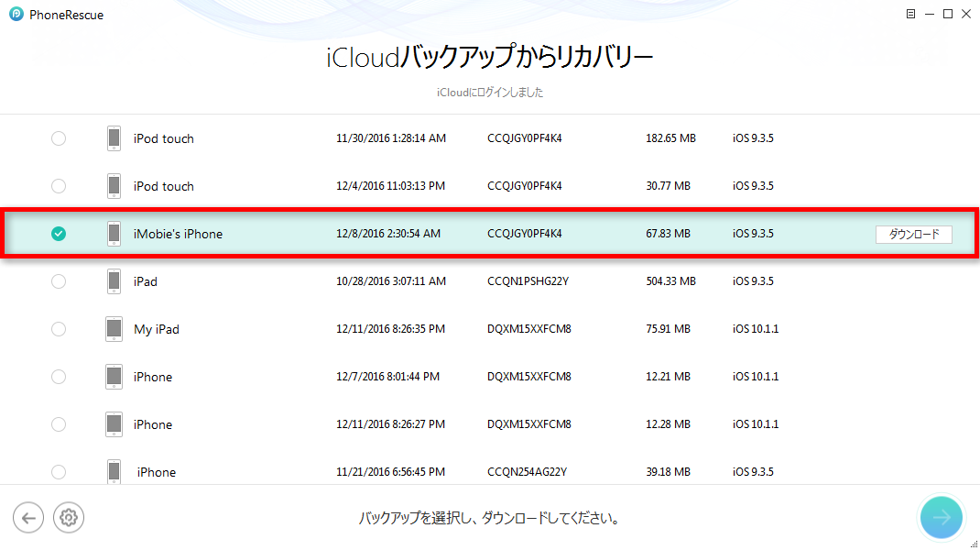The height and width of the screenshot is (550, 980).
Task: Click date 11/21/2016 6:56:45 PM
Action: 390,472
